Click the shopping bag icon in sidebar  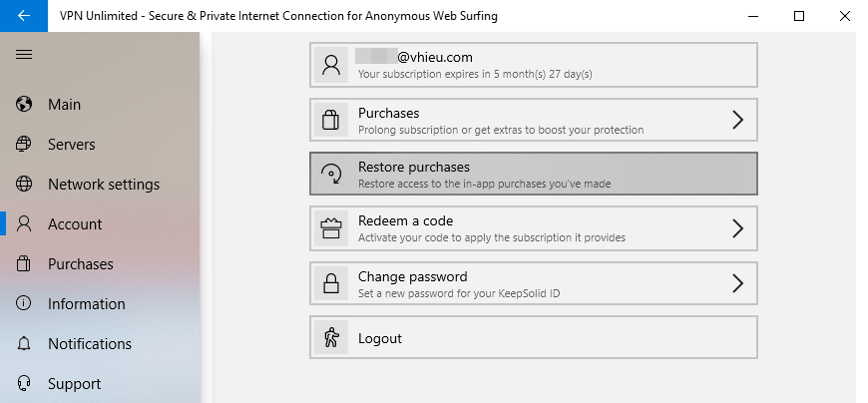pyautogui.click(x=24, y=263)
